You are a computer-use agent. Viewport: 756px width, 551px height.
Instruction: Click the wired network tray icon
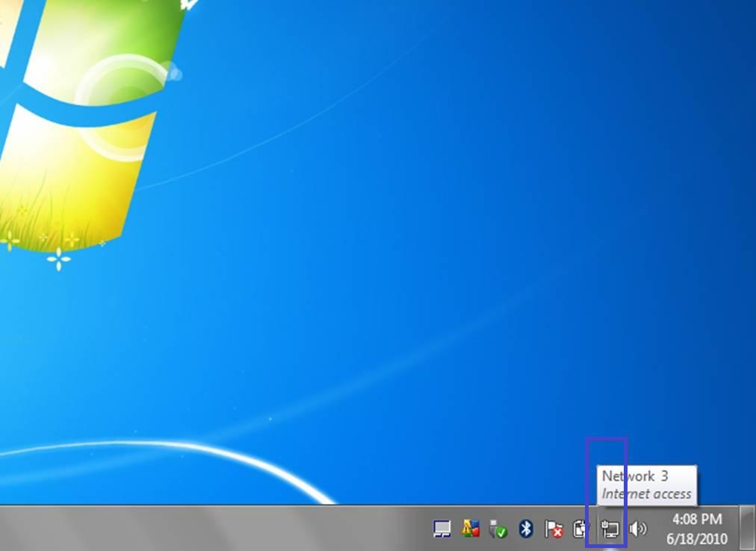610,529
